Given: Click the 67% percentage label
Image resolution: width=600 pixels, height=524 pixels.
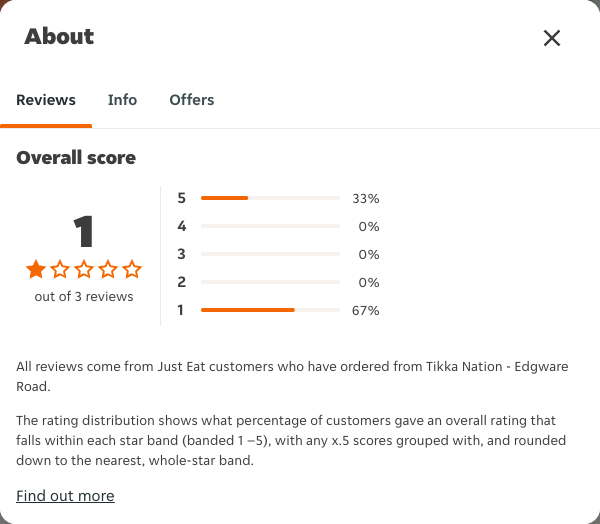Looking at the screenshot, I should point(365,310).
